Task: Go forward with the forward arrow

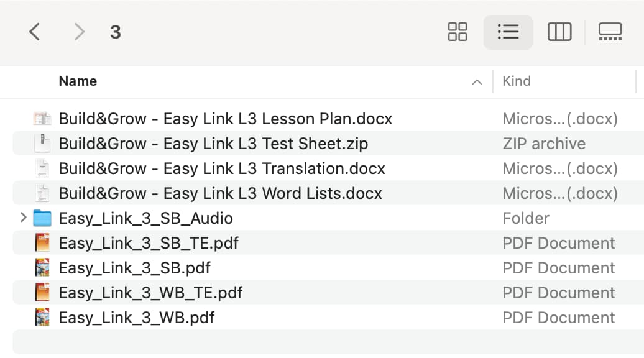Action: point(79,32)
